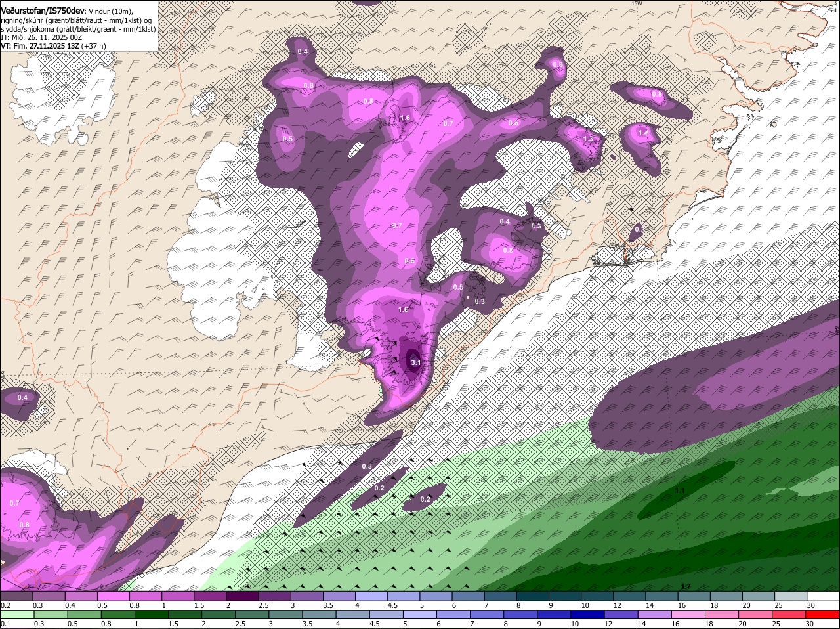
Task: Click the white above-30 snow legend swatch
Action: click(823, 596)
